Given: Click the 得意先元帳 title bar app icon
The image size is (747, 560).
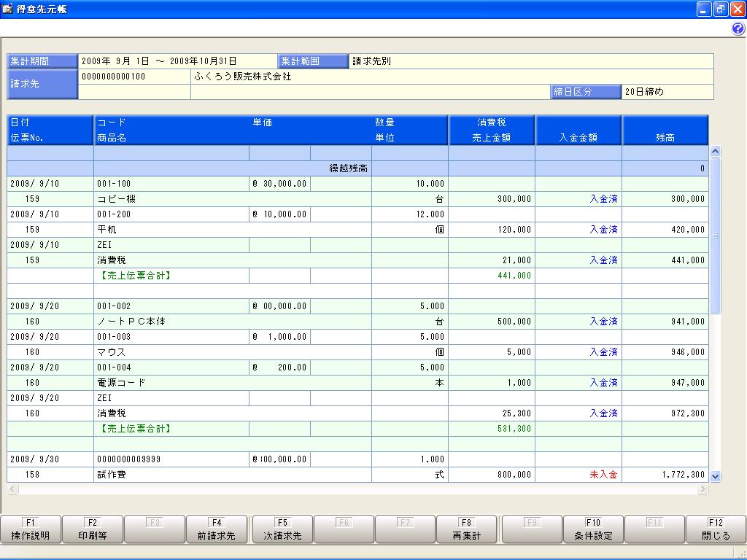Looking at the screenshot, I should tap(7, 9).
